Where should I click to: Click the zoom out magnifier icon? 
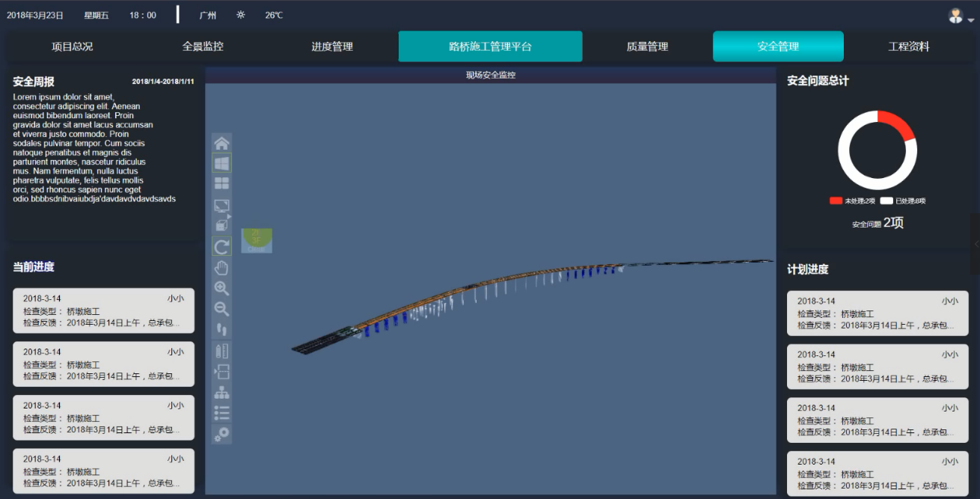pyautogui.click(x=222, y=309)
